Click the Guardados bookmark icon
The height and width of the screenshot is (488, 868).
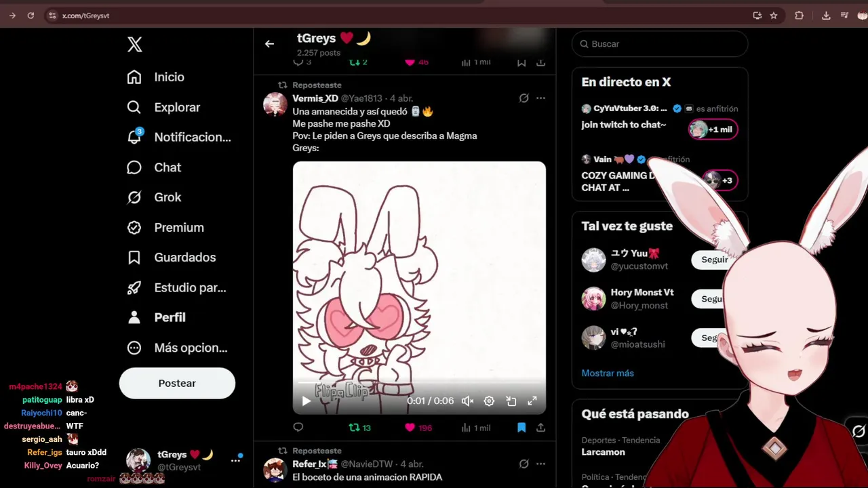[x=134, y=258]
